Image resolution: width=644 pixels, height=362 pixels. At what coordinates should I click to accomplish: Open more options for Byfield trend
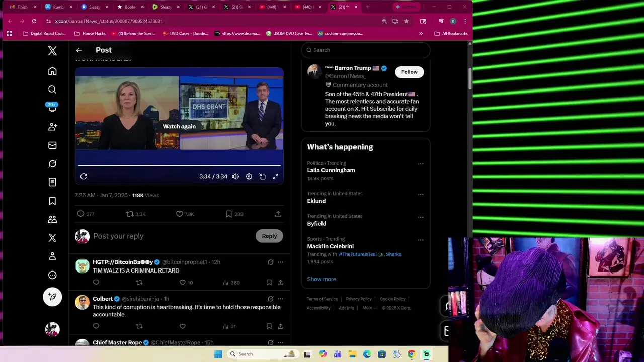421,217
